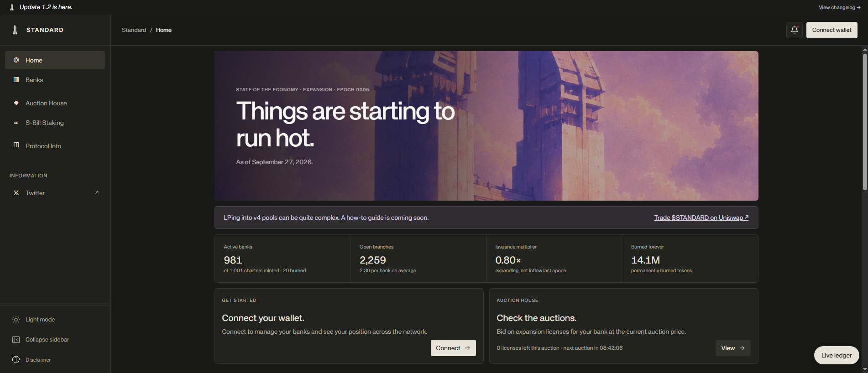
Task: Click the Standard breadcrumb link
Action: pos(134,30)
